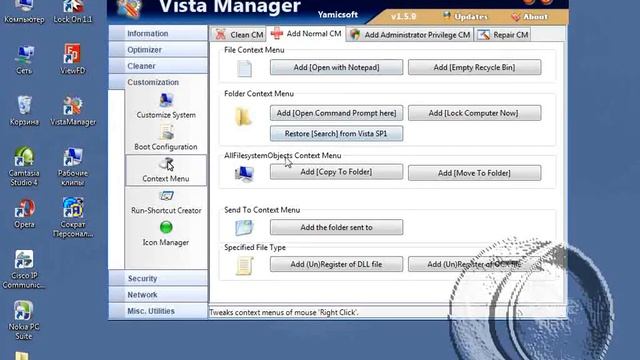
Task: Click the Send To Context Menu icon
Action: 244,228
